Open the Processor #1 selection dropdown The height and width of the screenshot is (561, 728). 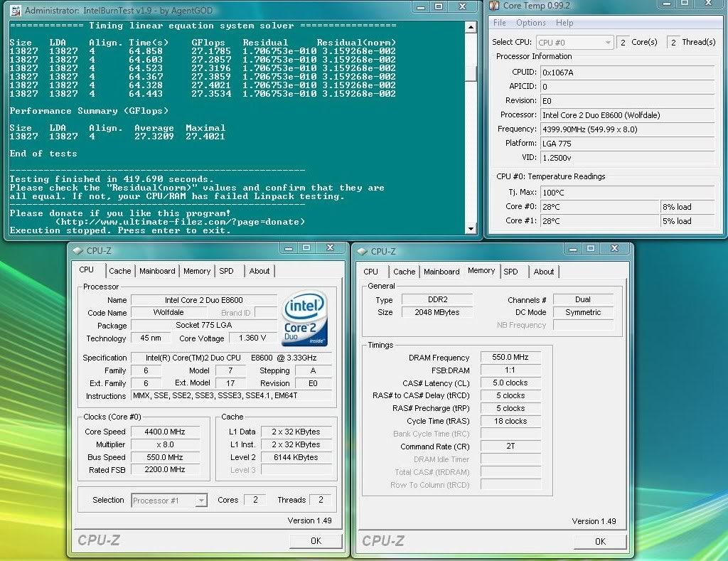tap(169, 501)
